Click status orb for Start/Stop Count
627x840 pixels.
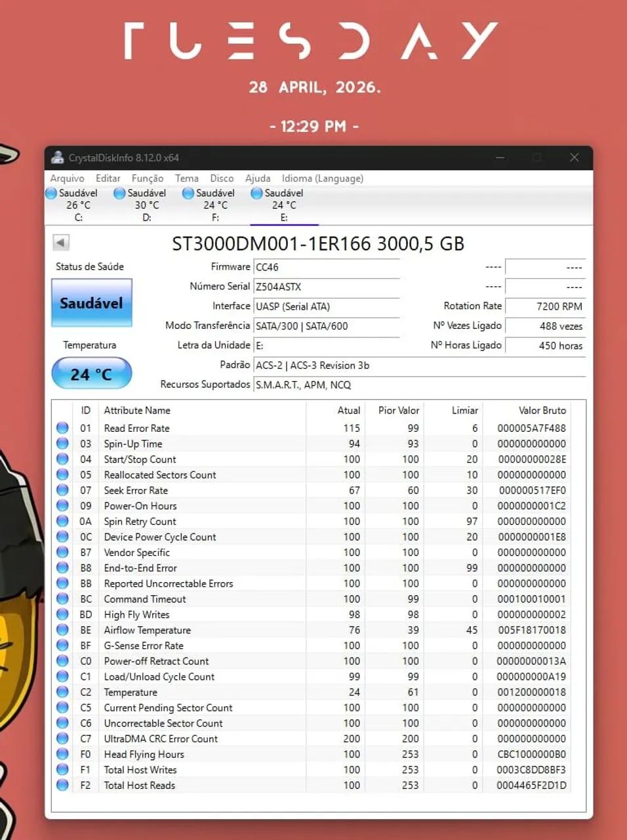coord(62,459)
